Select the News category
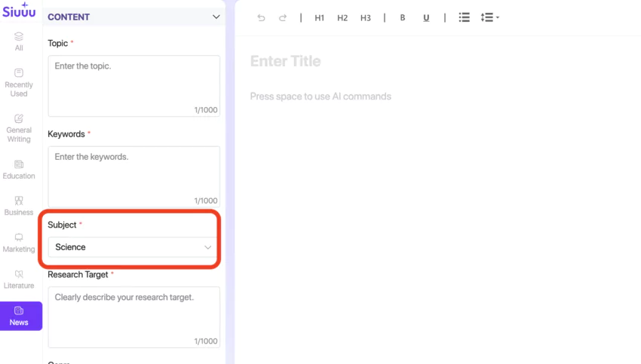641x364 pixels. (x=21, y=316)
